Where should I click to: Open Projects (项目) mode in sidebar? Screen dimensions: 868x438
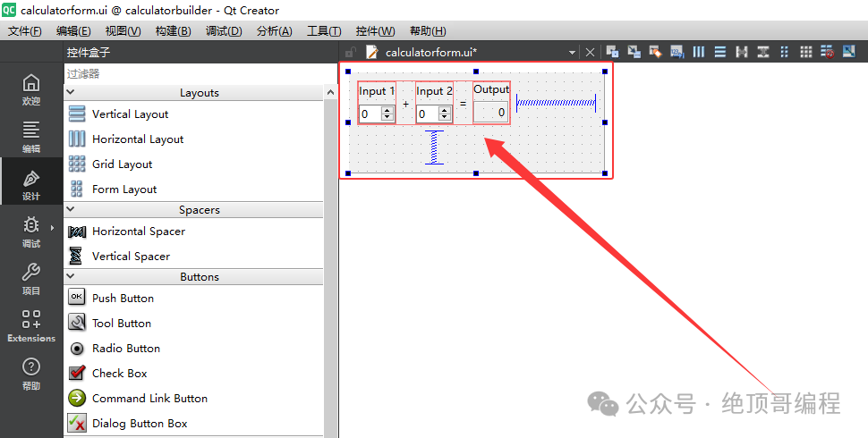[x=31, y=278]
